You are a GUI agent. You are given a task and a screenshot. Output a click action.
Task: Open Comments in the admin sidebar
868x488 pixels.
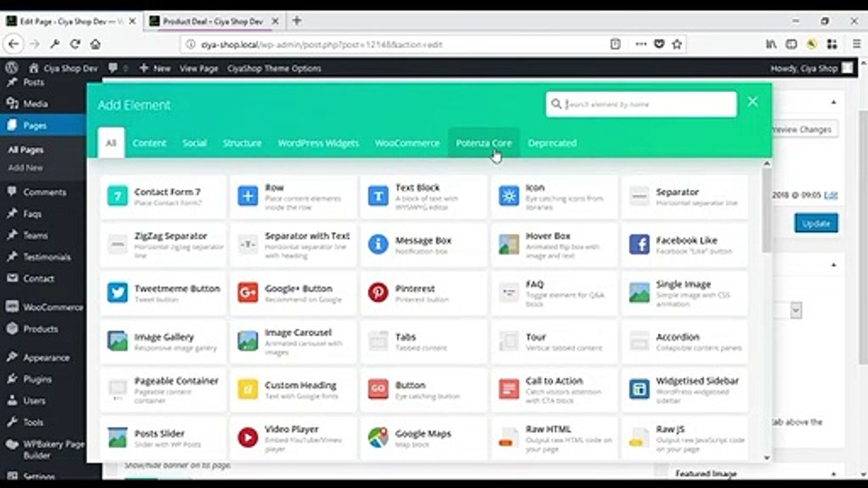tap(43, 192)
